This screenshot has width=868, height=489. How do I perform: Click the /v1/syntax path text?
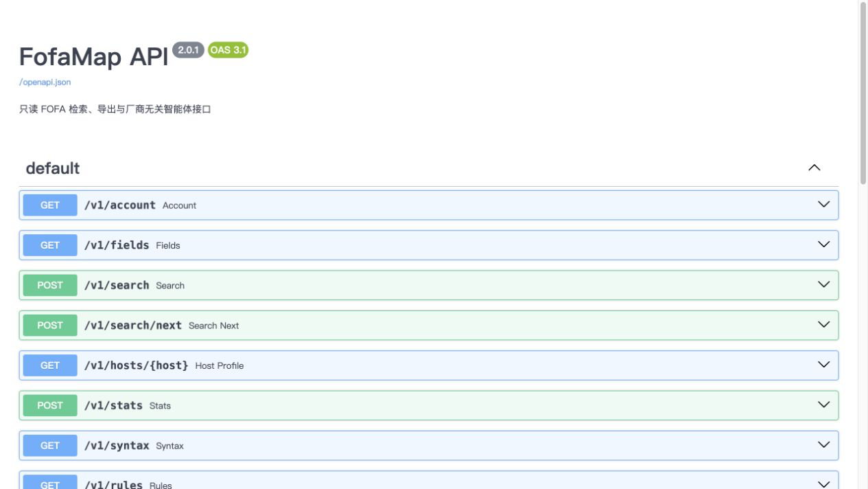click(117, 445)
